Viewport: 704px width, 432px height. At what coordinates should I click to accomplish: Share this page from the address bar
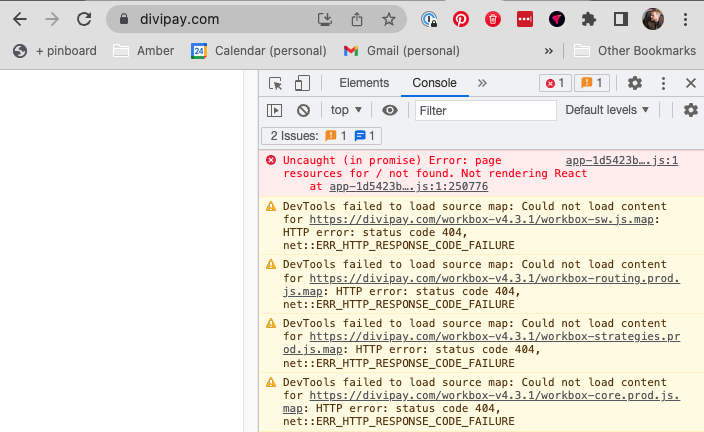(x=357, y=19)
